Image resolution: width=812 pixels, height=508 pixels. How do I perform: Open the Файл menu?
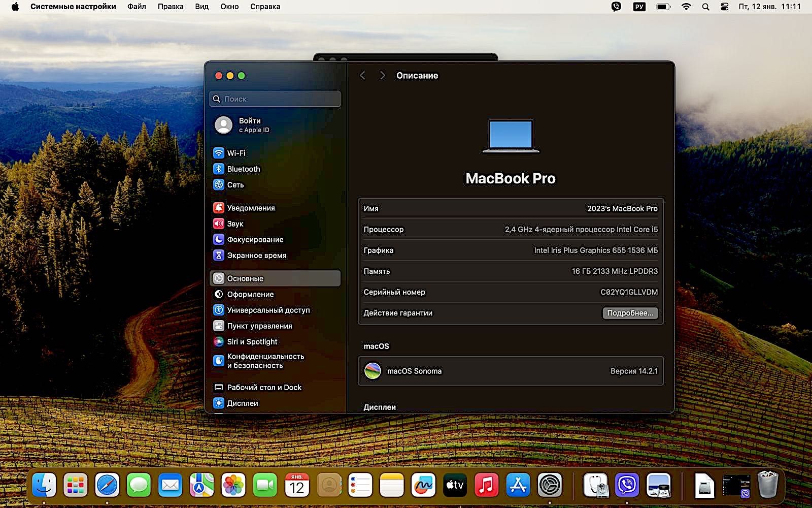pyautogui.click(x=137, y=7)
